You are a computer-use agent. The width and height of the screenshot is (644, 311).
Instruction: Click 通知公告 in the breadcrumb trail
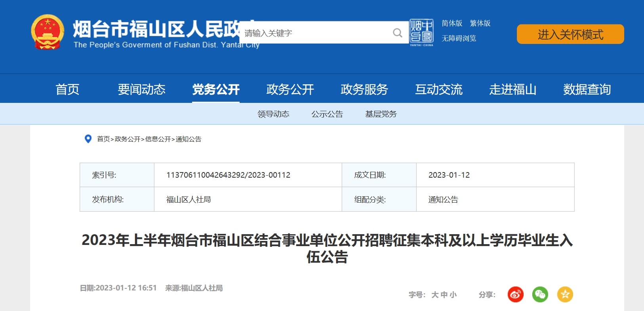[x=189, y=139]
